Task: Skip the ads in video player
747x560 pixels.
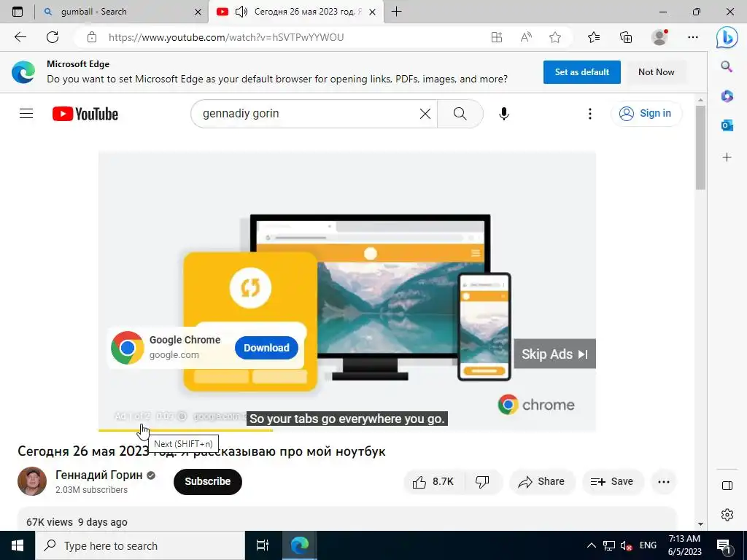Action: pyautogui.click(x=554, y=354)
